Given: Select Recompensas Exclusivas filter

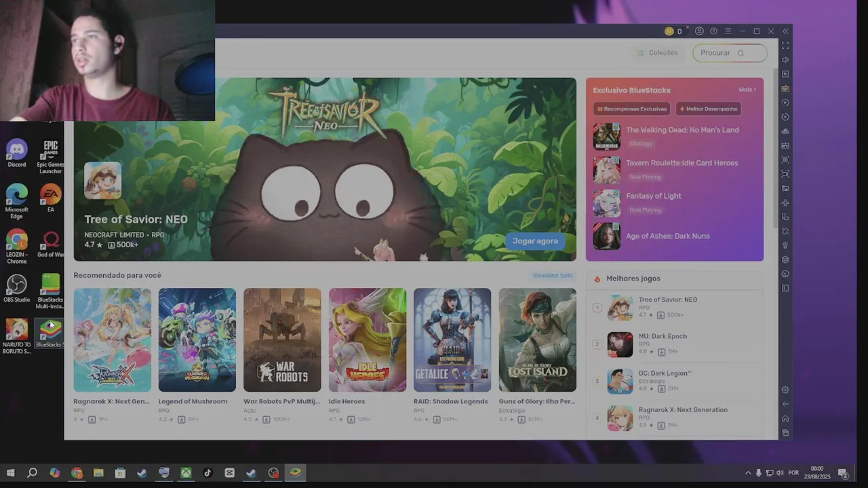Looking at the screenshot, I should coord(632,108).
